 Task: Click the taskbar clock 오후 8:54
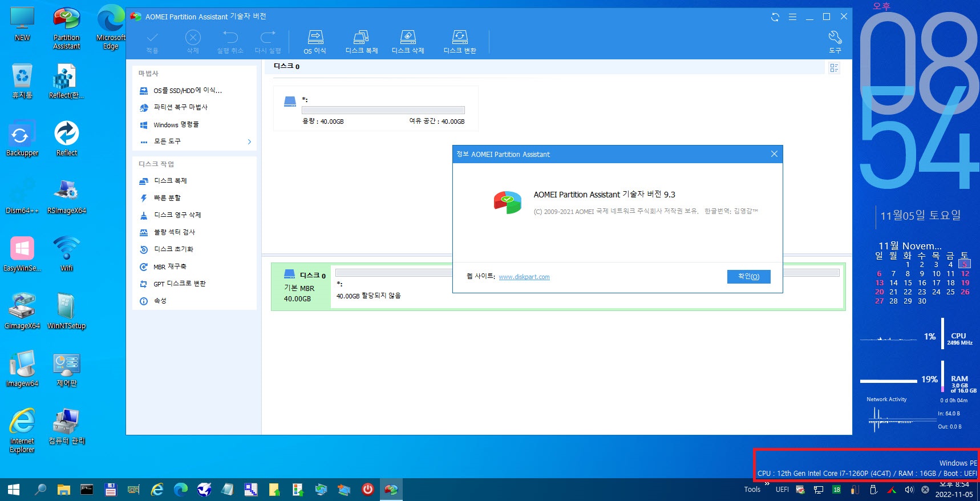tap(954, 484)
